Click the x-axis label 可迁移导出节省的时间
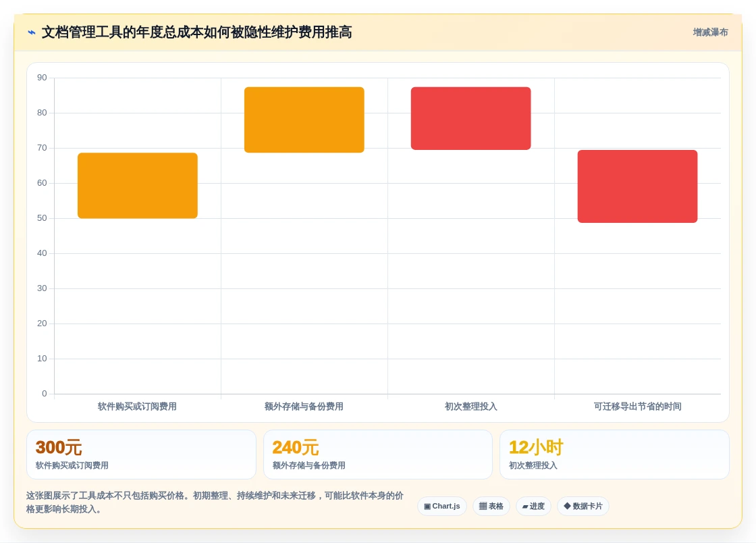Image resolution: width=756 pixels, height=543 pixels. point(637,407)
